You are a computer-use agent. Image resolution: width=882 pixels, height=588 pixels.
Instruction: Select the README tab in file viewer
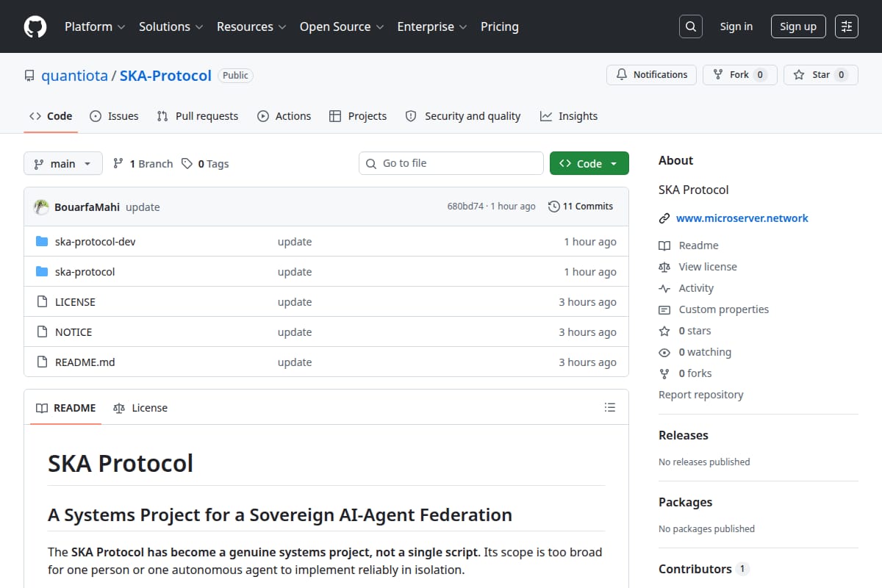click(x=66, y=408)
